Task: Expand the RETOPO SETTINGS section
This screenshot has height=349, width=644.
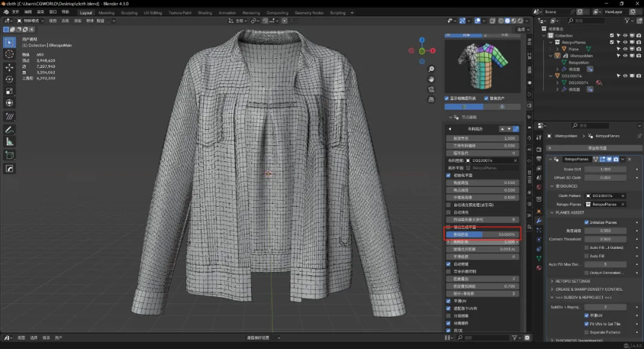Action: pyautogui.click(x=572, y=281)
